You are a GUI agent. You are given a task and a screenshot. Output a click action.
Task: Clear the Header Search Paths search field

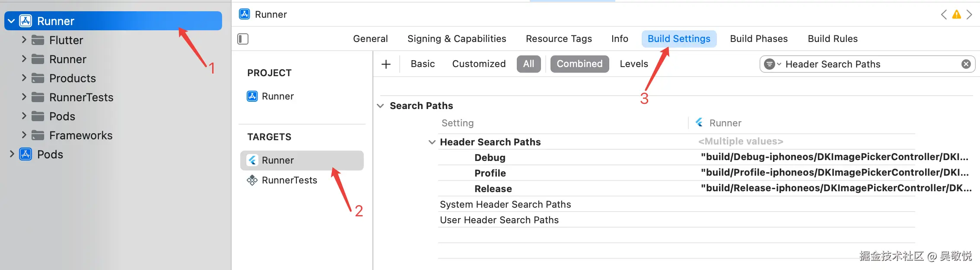[x=966, y=64]
